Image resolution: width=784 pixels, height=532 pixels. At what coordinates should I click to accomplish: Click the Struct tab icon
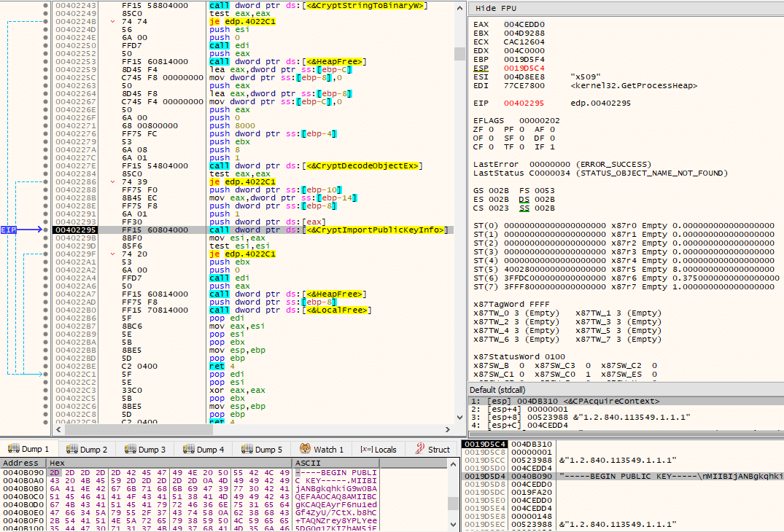point(420,449)
